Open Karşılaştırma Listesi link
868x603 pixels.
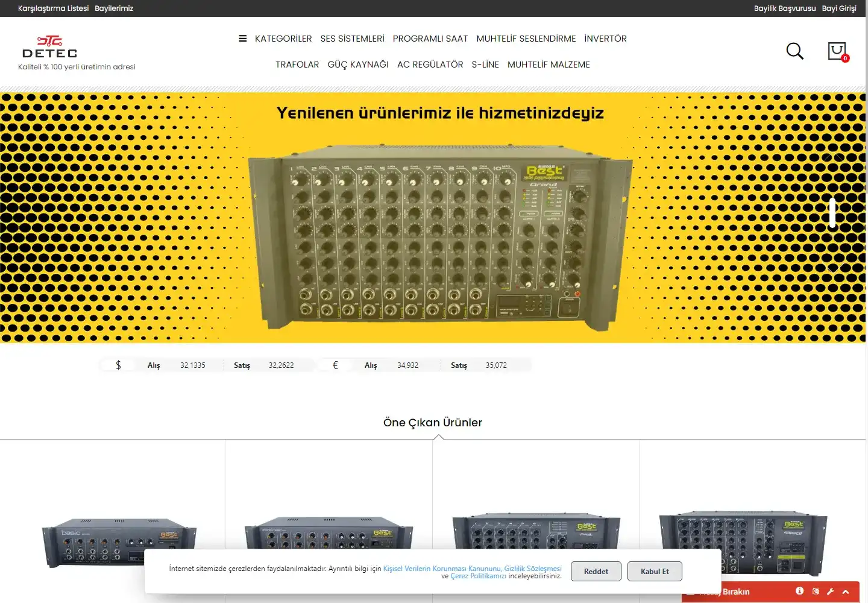tap(53, 8)
